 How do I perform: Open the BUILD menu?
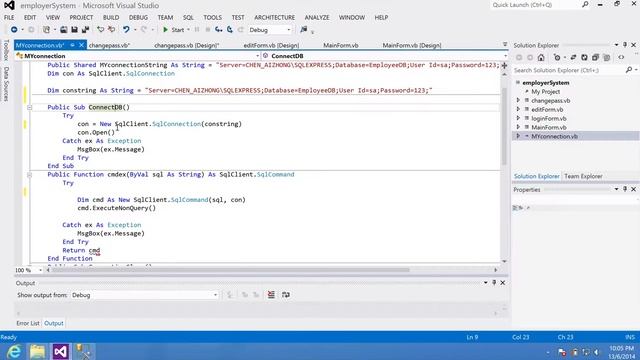pyautogui.click(x=111, y=18)
